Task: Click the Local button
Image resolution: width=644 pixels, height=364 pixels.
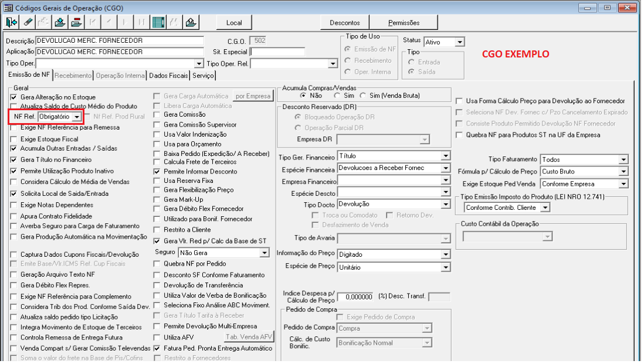Action: (x=234, y=23)
